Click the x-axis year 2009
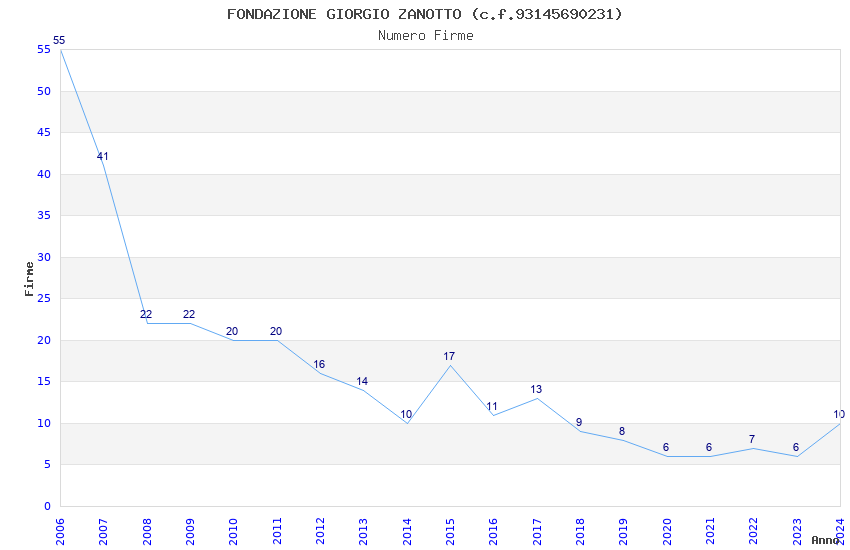 pyautogui.click(x=190, y=532)
